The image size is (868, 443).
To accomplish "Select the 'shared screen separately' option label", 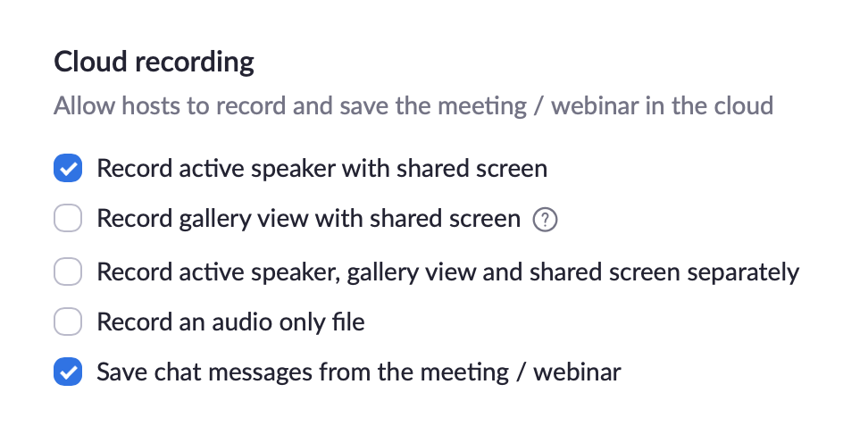I will pyautogui.click(x=447, y=272).
